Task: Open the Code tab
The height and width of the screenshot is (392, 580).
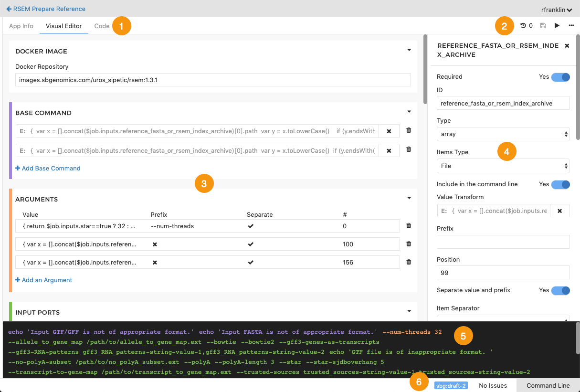Action: click(x=102, y=26)
